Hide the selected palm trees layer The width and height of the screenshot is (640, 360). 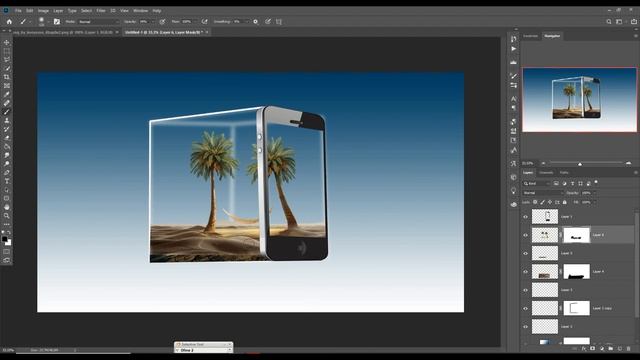click(525, 235)
